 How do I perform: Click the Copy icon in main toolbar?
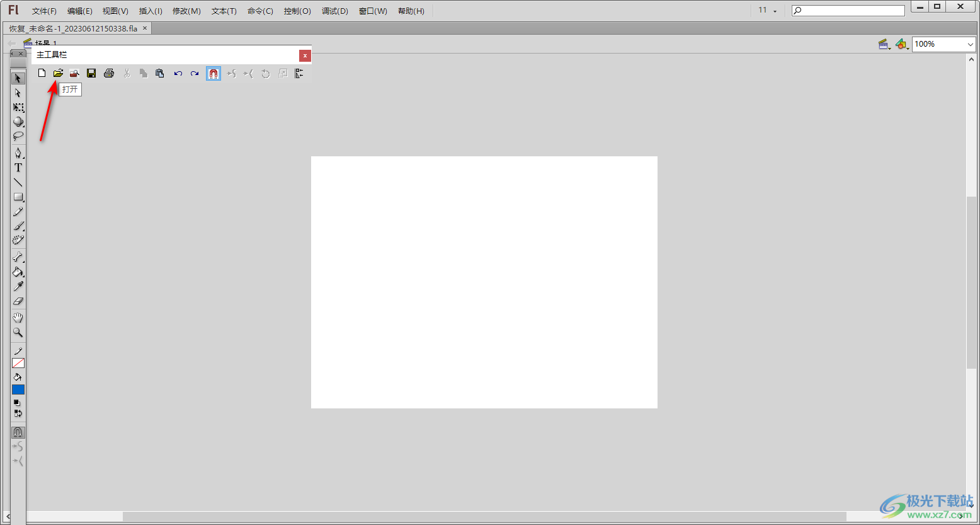coord(144,74)
